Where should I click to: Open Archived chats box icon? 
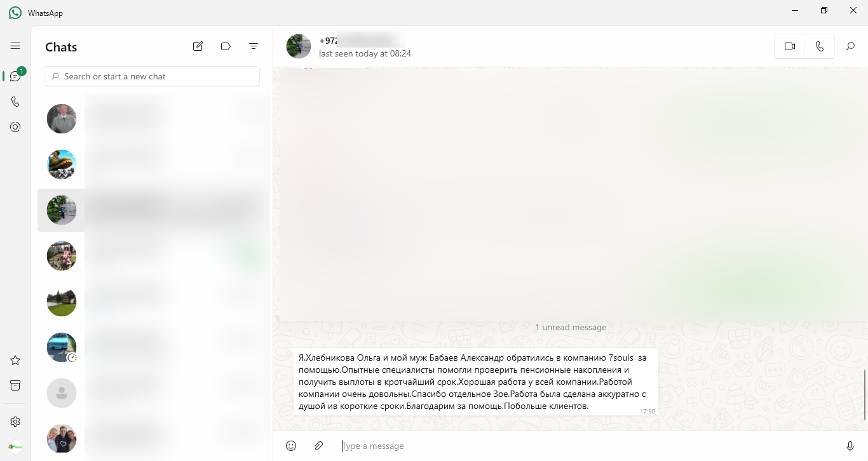point(15,385)
